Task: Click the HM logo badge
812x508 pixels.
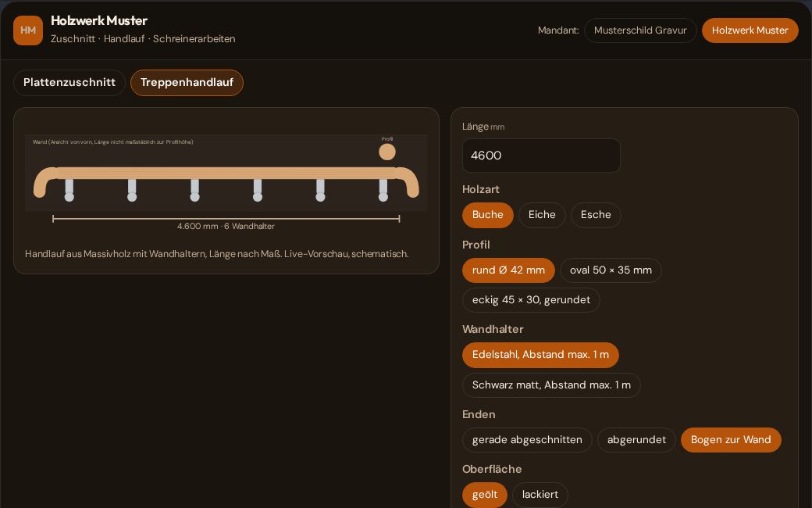Action: (x=28, y=30)
